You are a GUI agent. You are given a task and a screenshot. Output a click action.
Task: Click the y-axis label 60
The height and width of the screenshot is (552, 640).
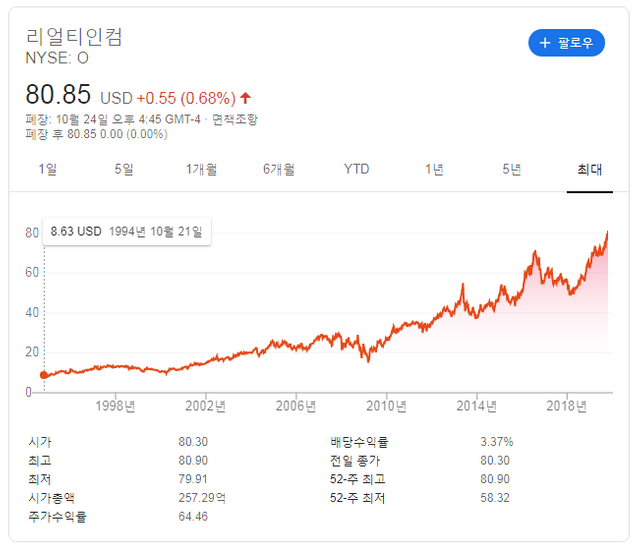point(32,272)
